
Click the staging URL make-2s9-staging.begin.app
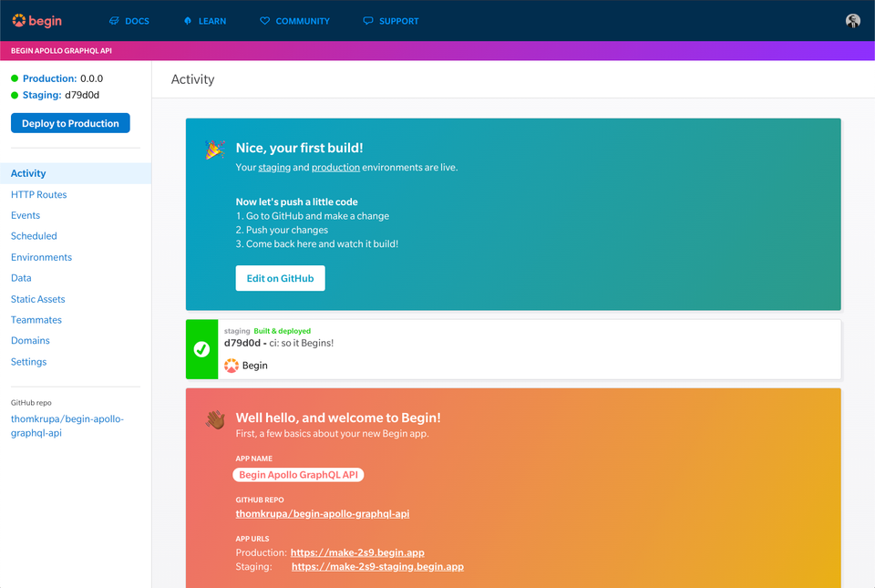click(377, 566)
